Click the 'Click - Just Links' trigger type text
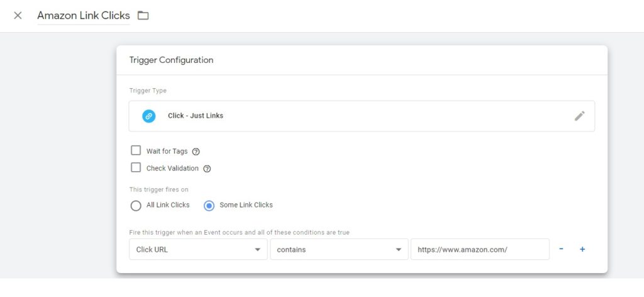The height and width of the screenshot is (297, 644). [x=196, y=116]
